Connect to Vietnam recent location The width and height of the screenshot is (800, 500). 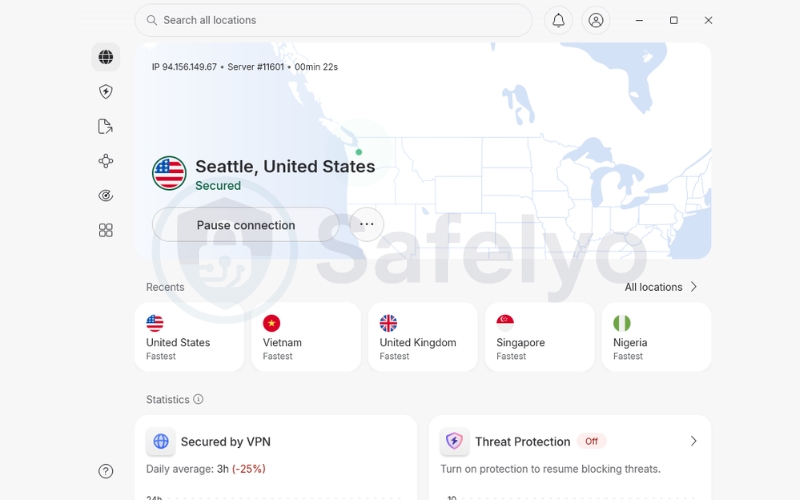[306, 337]
